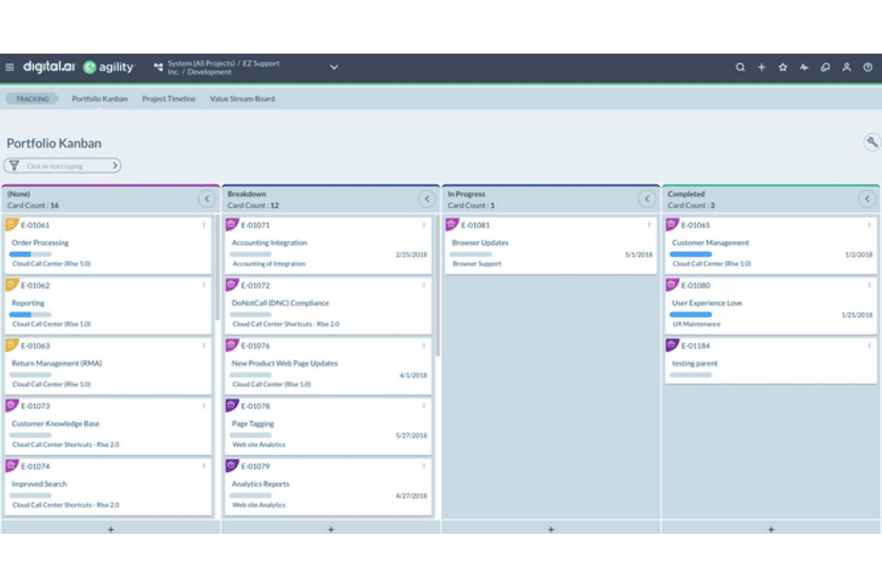Open the hamburger navigation menu
This screenshot has width=882, height=588.
tap(10, 67)
